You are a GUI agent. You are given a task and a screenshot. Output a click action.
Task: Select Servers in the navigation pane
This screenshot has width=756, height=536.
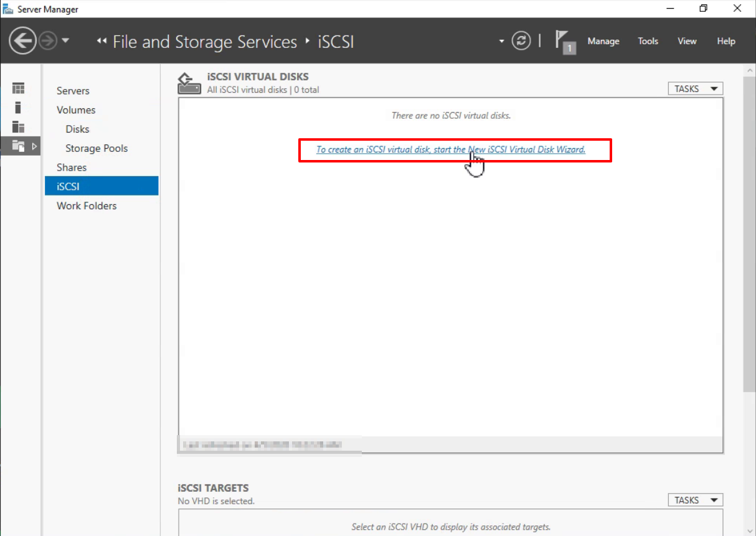pos(73,91)
